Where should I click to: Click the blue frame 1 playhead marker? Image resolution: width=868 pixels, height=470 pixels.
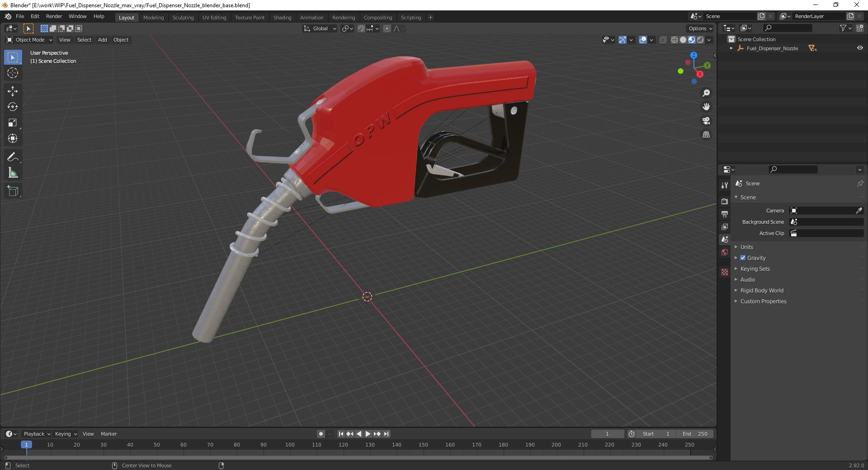(x=26, y=445)
